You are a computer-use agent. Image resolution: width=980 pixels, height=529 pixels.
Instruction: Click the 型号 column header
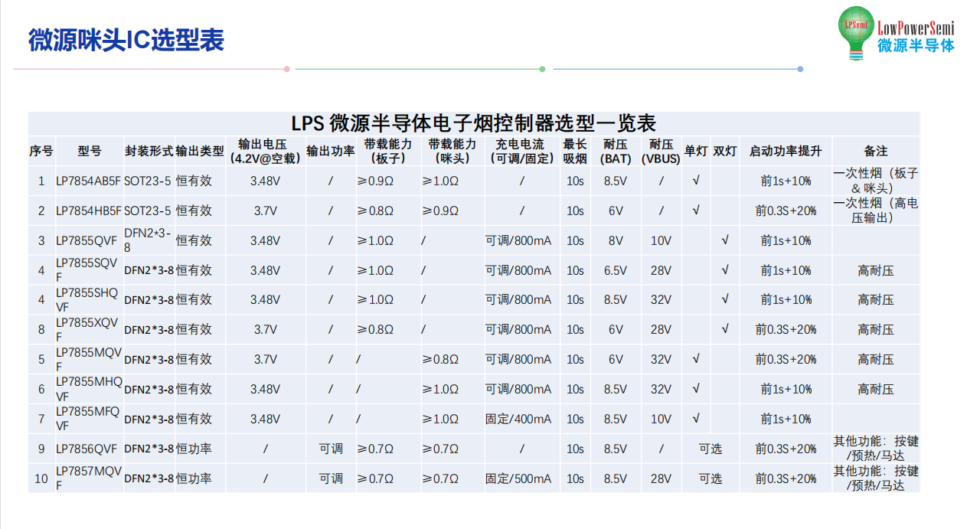coord(89,151)
